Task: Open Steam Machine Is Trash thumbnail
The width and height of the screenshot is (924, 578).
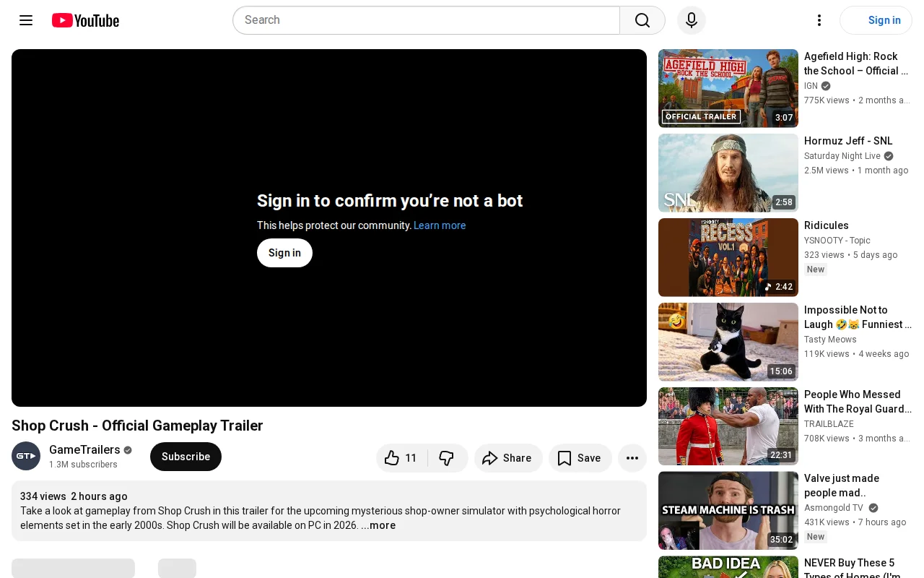Action: point(728,511)
